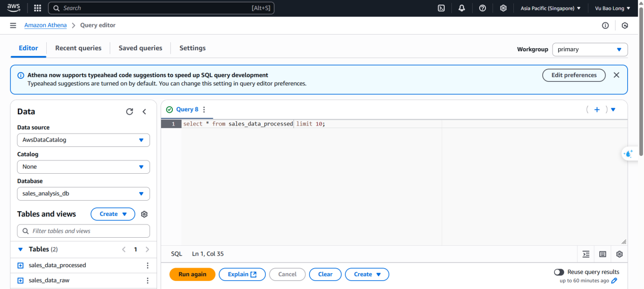This screenshot has height=289, width=644.
Task: Open the actions menu for sales_data_raw
Action: coord(148,280)
